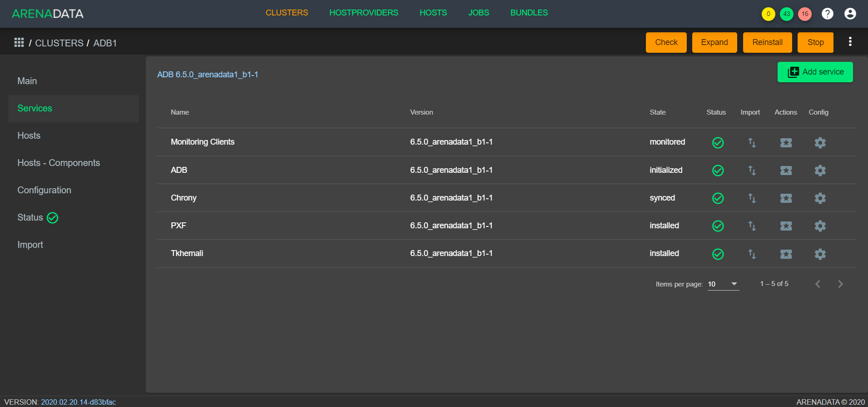Open the ADB 6.5.0_arenadata1_b1-1 bundle link

(x=208, y=75)
